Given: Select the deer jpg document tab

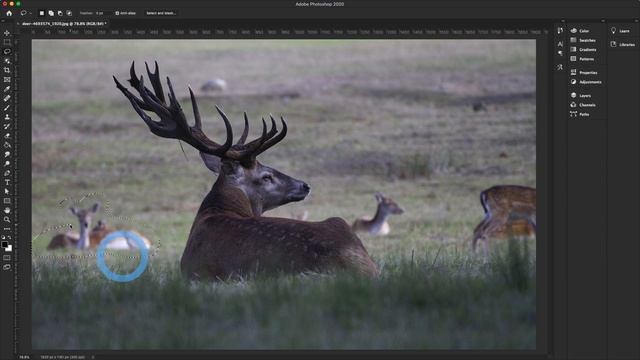Looking at the screenshot, I should (64, 24).
